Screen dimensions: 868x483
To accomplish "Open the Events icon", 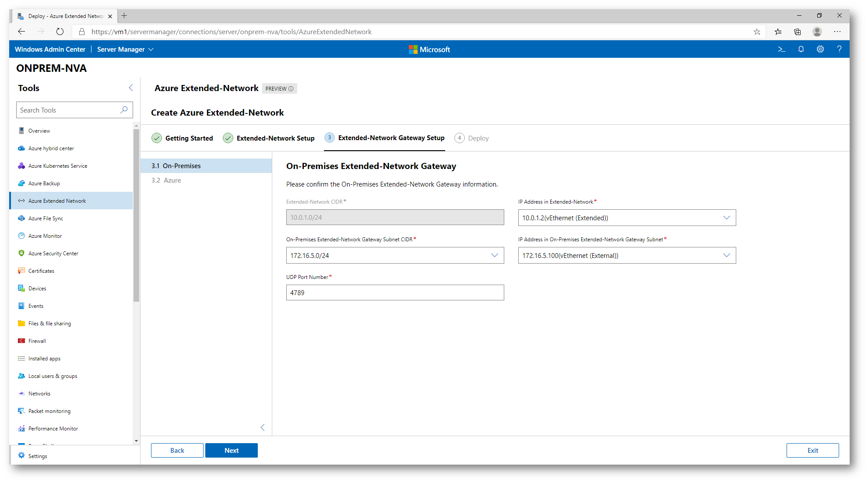I will pos(21,306).
